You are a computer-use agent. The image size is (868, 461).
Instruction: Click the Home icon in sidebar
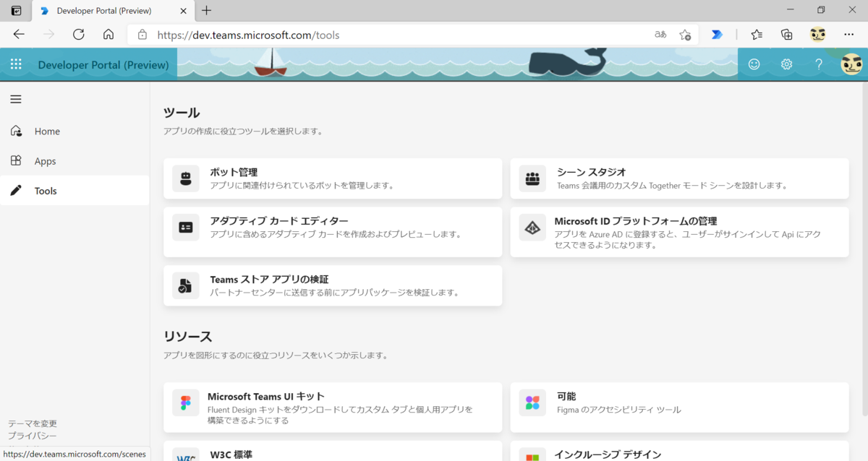point(17,131)
